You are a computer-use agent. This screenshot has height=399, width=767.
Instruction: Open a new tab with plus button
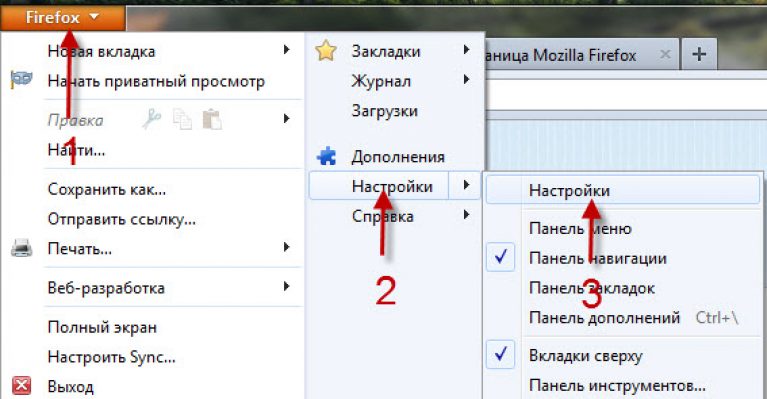699,54
